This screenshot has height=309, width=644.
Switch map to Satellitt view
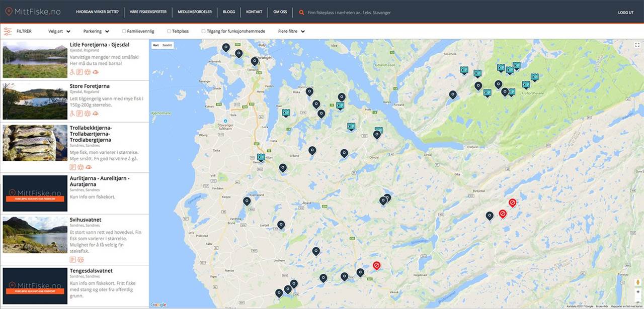point(167,45)
